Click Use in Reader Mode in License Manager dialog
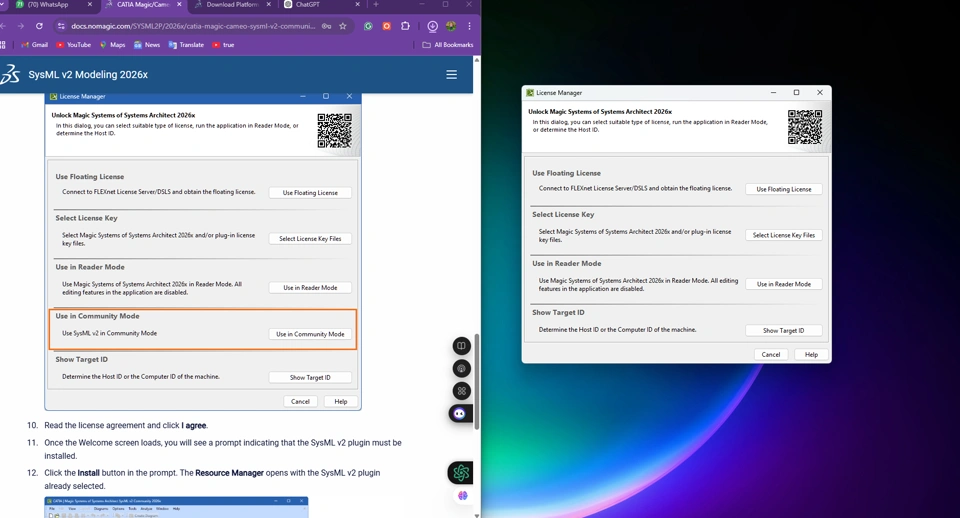The image size is (960, 518). point(784,284)
